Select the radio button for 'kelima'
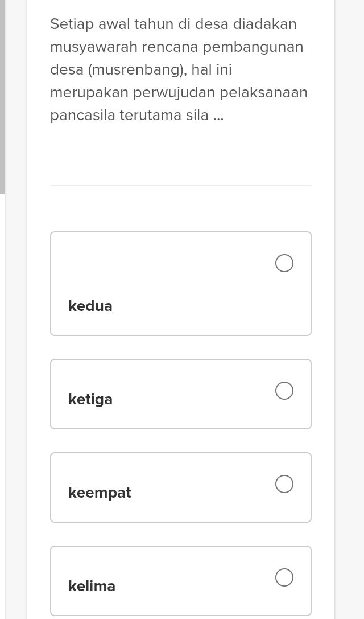This screenshot has width=364, height=619. (284, 577)
